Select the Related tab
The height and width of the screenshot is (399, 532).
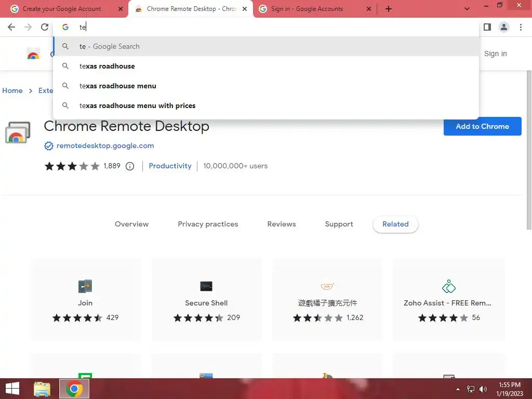395,224
